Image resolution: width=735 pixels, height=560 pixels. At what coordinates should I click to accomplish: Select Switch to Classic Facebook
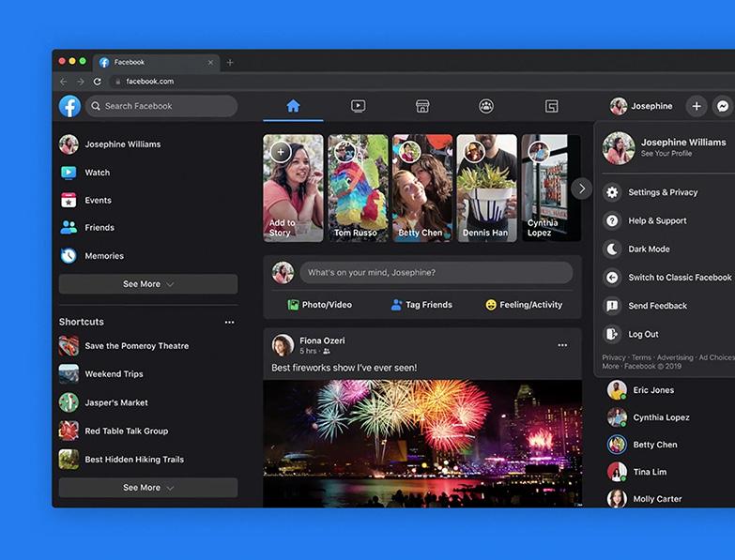668,278
